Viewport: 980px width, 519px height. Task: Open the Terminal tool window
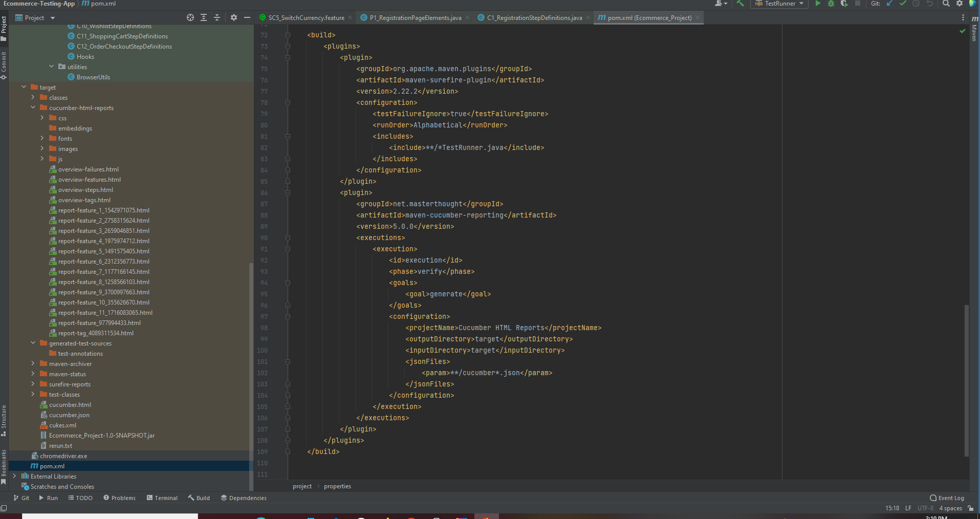pyautogui.click(x=162, y=498)
